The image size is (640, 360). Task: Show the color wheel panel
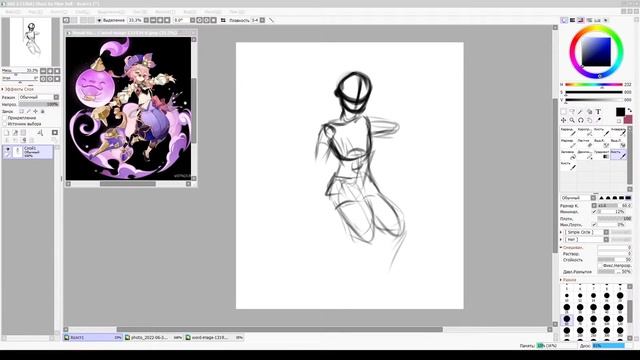tap(564, 20)
